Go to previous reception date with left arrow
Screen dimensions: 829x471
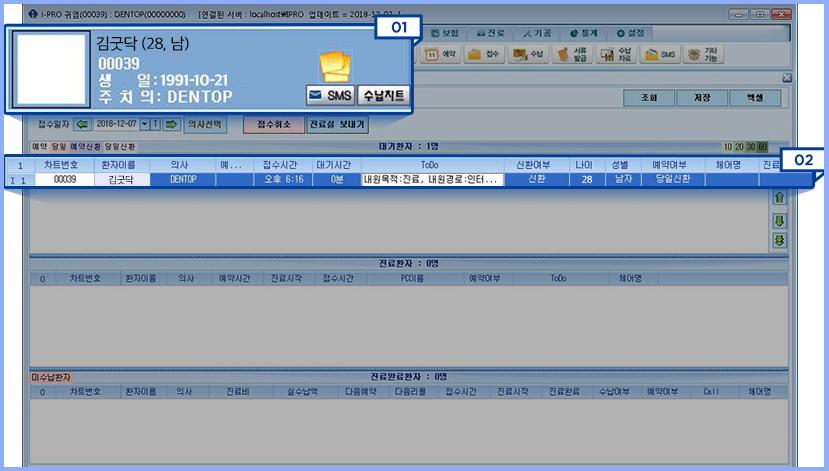click(82, 124)
